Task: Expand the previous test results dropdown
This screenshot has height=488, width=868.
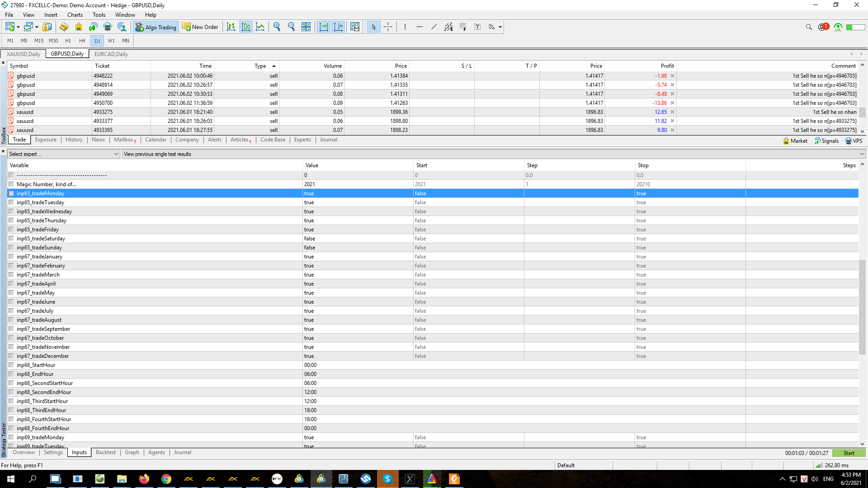Action: click(x=862, y=154)
